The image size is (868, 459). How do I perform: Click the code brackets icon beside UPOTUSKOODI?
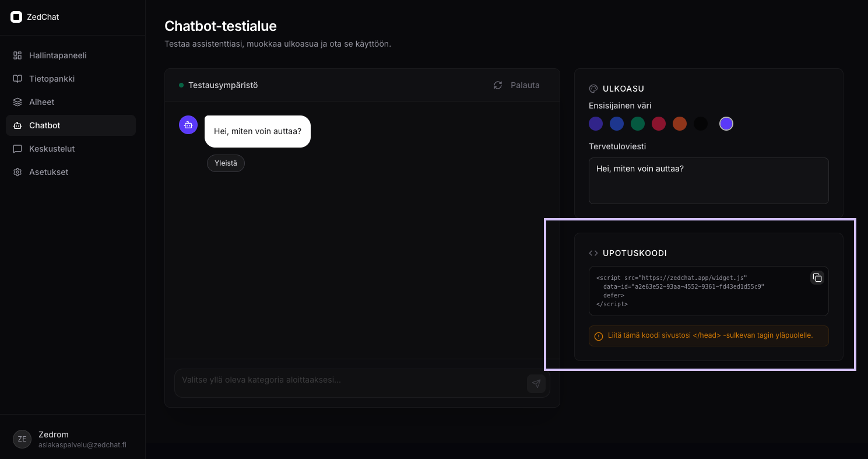point(593,253)
